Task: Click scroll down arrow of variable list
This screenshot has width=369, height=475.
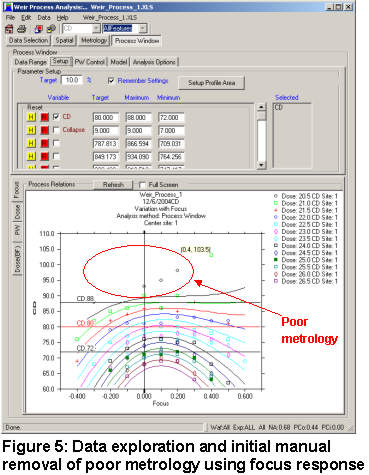Action: coord(261,165)
